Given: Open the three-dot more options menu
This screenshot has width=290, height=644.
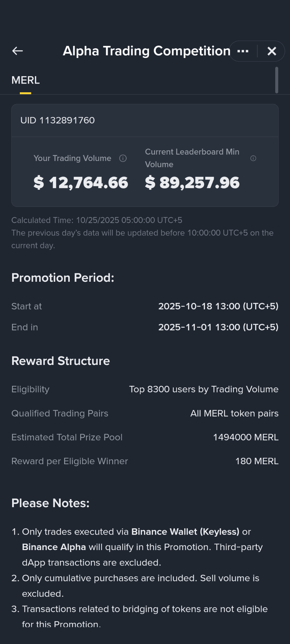Looking at the screenshot, I should pos(243,51).
